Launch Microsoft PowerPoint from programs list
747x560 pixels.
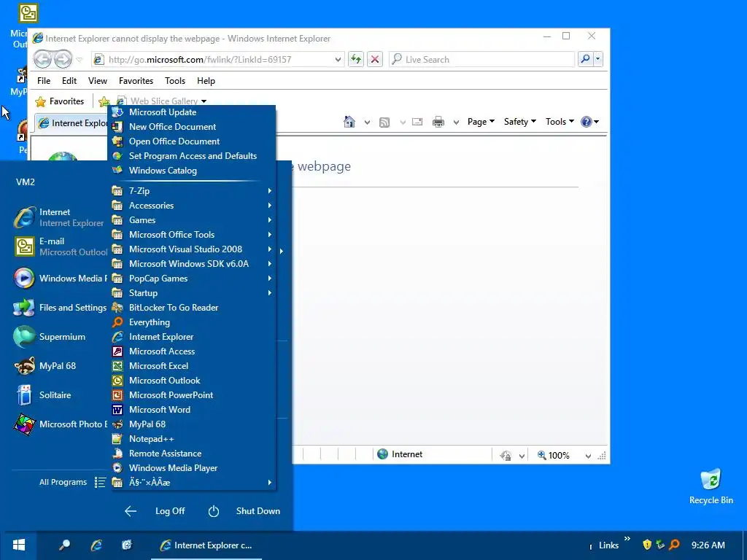point(193,395)
